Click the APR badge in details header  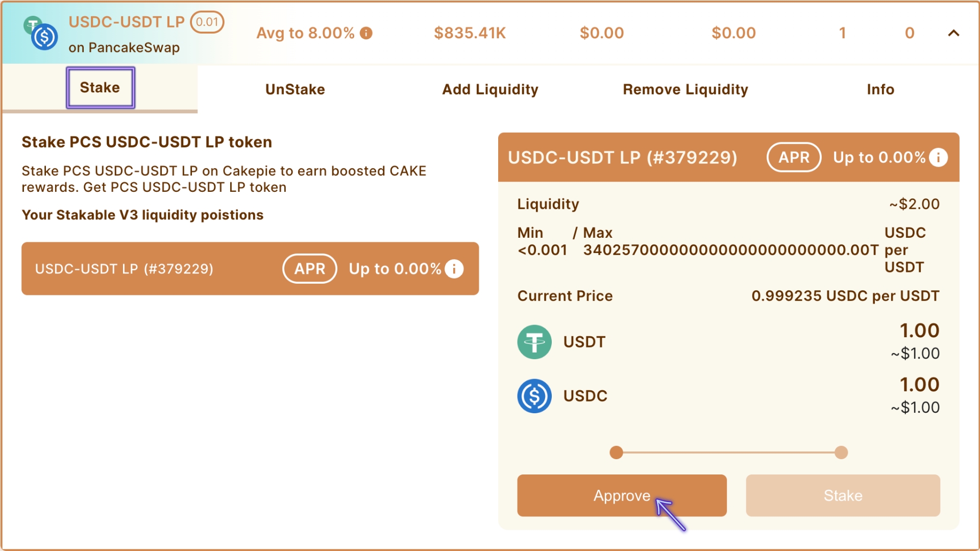(794, 157)
